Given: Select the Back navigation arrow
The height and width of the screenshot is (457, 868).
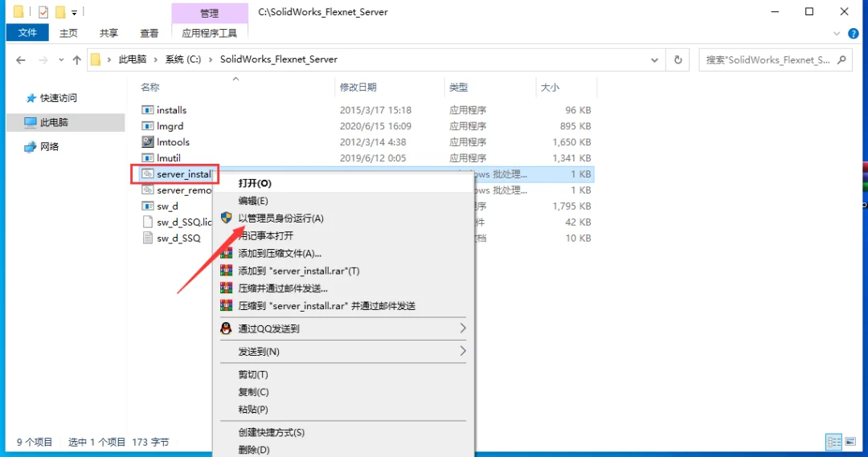Looking at the screenshot, I should pos(20,59).
